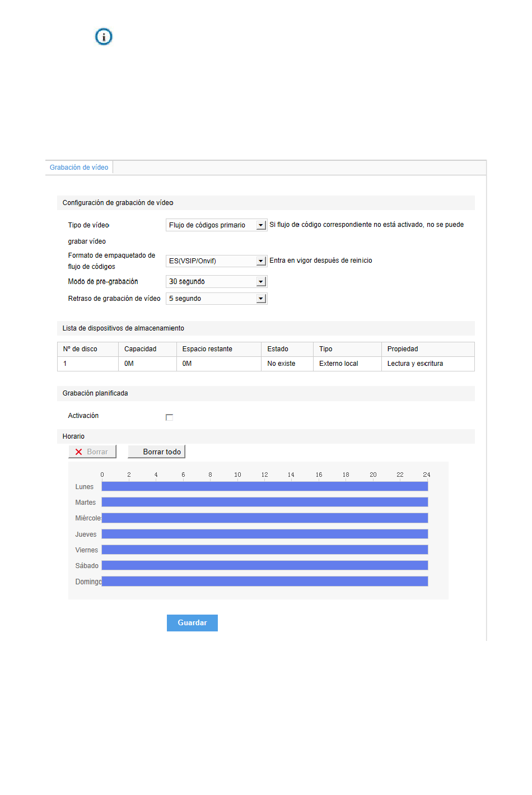Enable the Activación checkbox
Viewport: 532px width, 795px height.
tap(169, 417)
